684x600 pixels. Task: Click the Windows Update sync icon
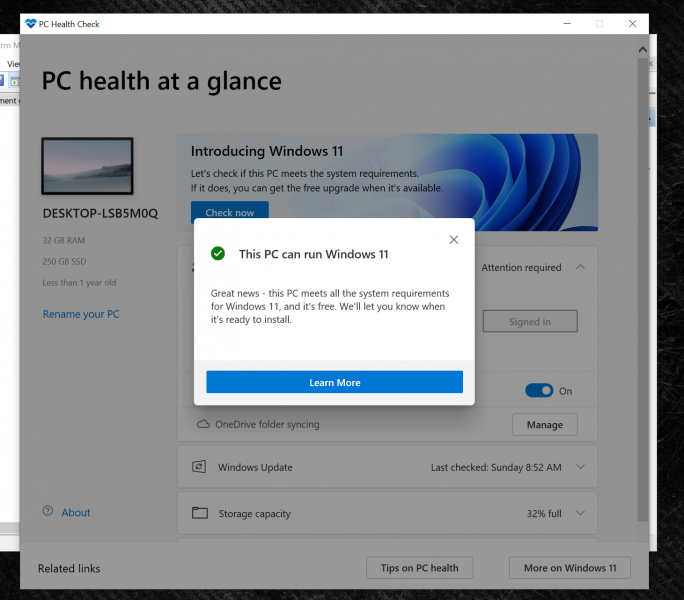pyautogui.click(x=199, y=467)
